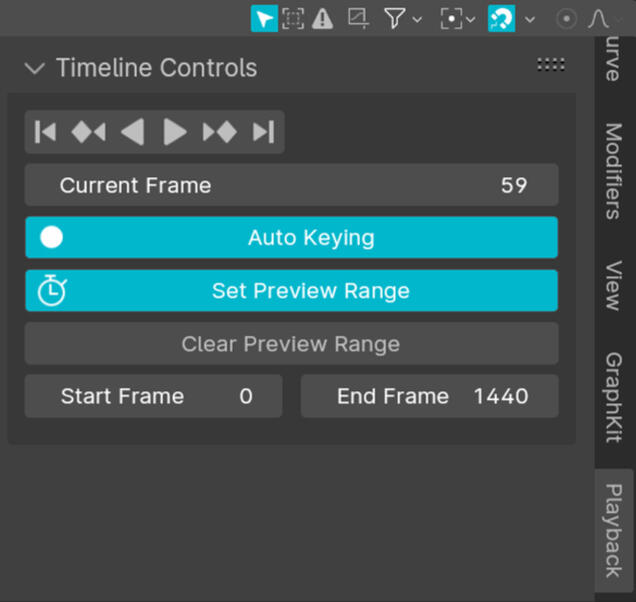Viewport: 636px width, 602px height.
Task: Jump to previous keyframe
Action: tap(88, 132)
